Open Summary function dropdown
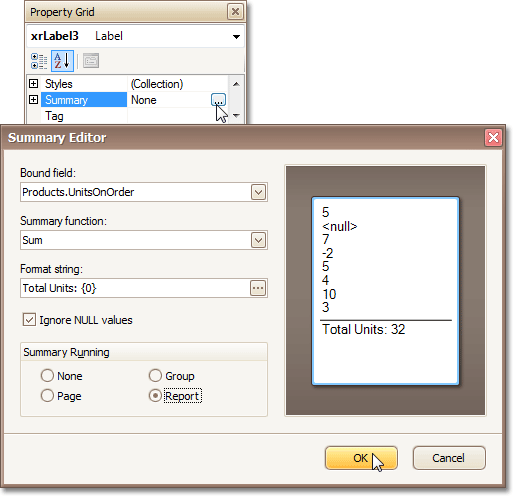 [x=258, y=240]
